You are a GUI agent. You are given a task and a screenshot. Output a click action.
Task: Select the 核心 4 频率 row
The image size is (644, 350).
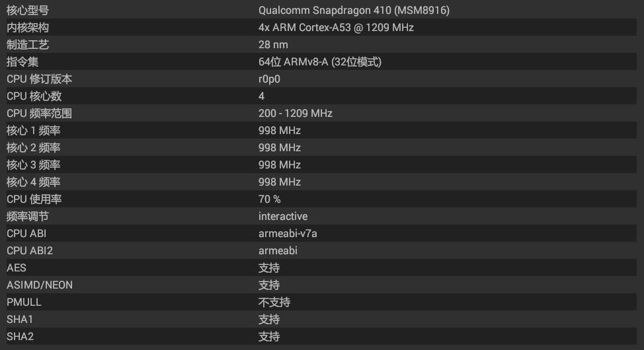pos(322,182)
